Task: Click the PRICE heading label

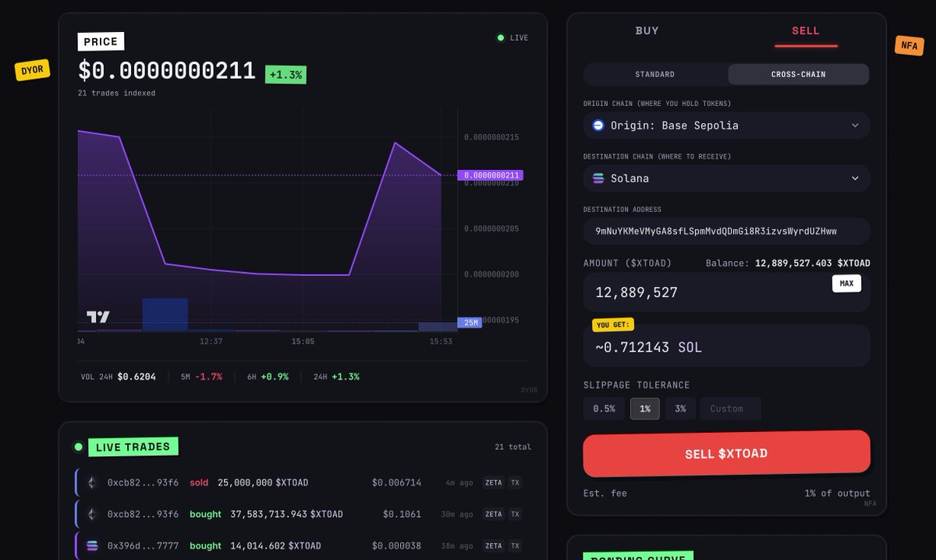Action: pyautogui.click(x=101, y=41)
